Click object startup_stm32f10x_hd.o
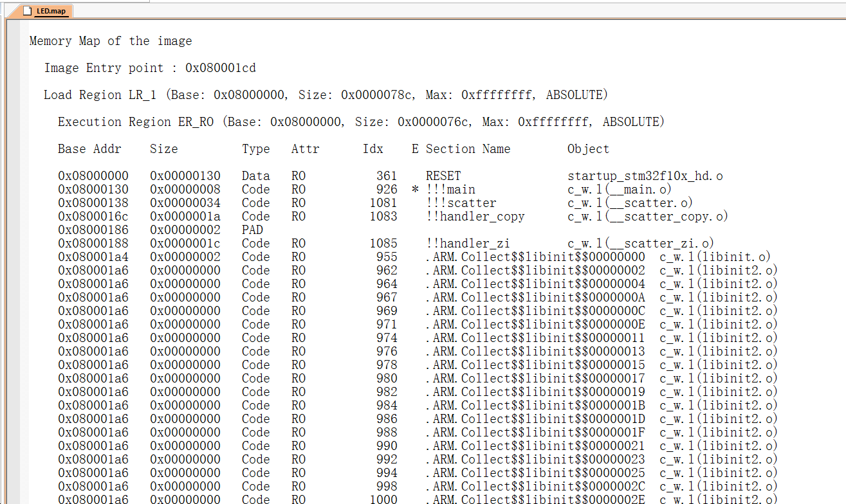This screenshot has height=504, width=846. [645, 176]
